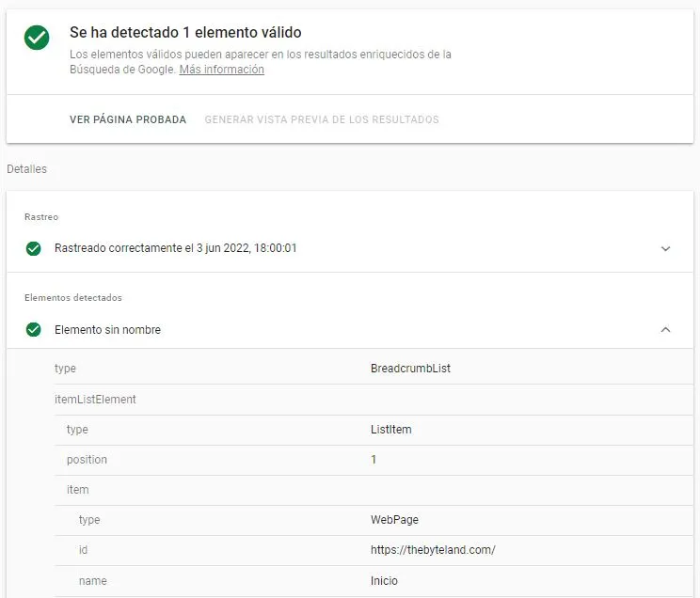
Task: Select the Rastreado correctamente row text
Action: point(176,248)
